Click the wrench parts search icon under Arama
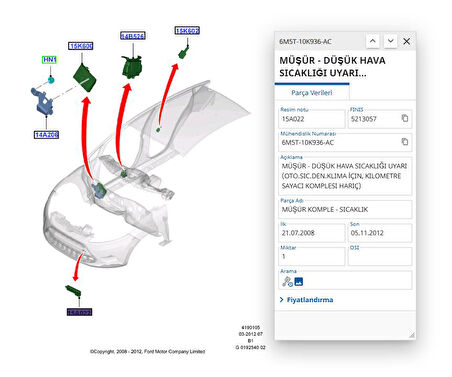 point(287,282)
